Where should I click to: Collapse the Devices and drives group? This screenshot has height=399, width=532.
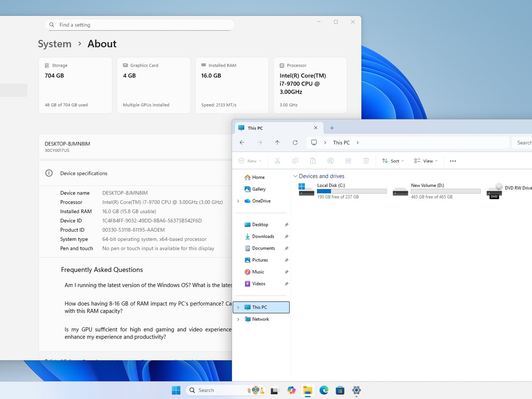(x=295, y=176)
